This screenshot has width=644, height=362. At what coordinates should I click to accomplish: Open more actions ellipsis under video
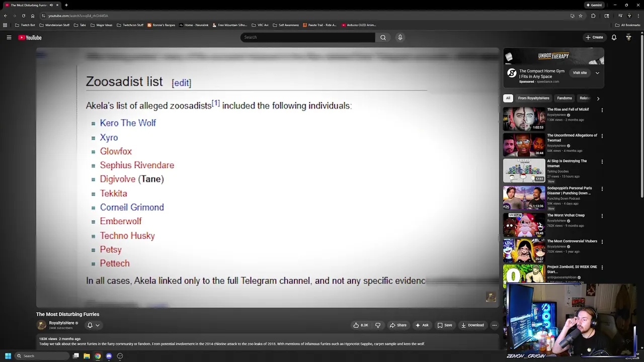point(494,325)
